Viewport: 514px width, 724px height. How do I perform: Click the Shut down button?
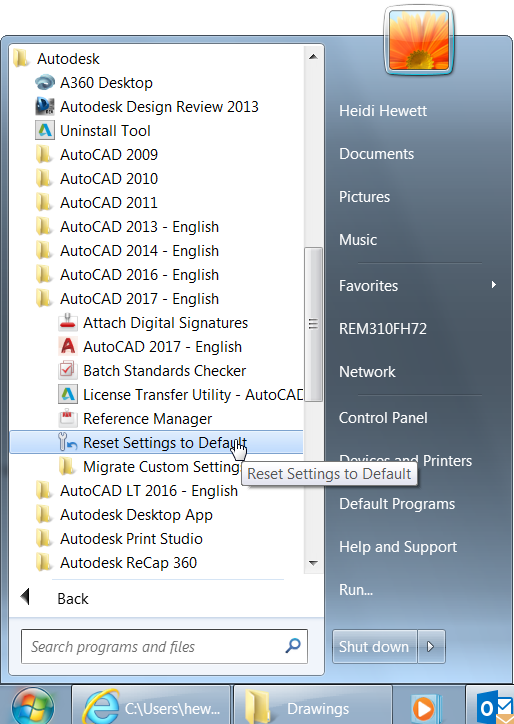coord(375,646)
